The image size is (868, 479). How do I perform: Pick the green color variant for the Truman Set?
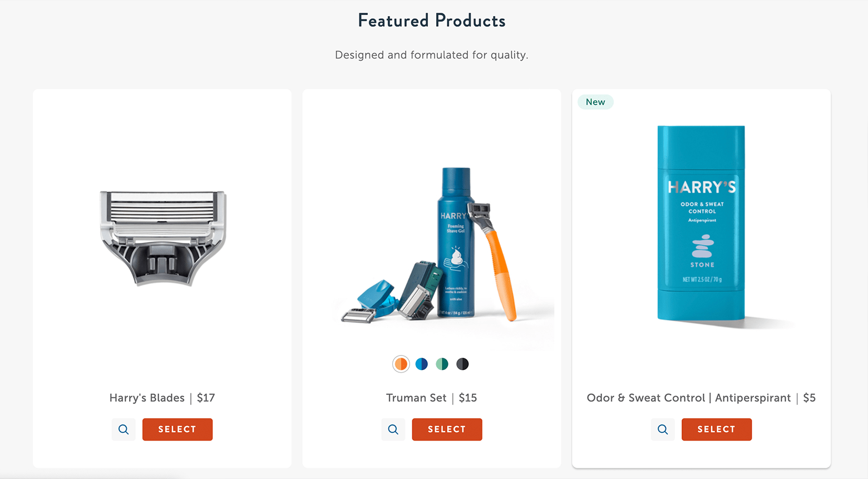click(442, 363)
